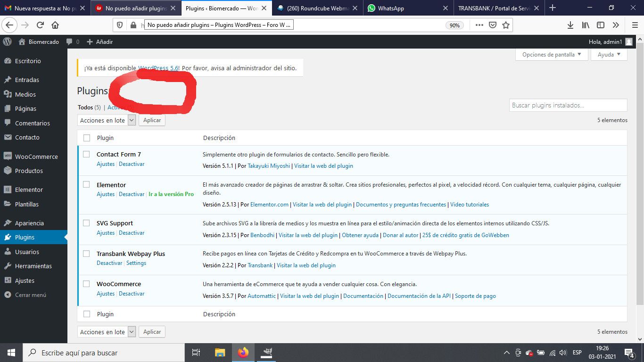Image resolution: width=644 pixels, height=362 pixels.
Task: Click the Windows taskbar search box
Action: pyautogui.click(x=104, y=353)
